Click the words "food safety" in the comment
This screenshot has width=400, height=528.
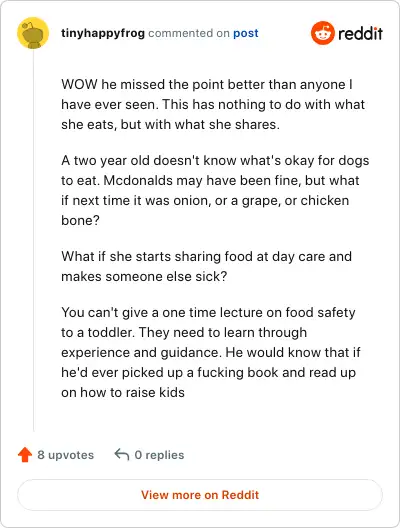click(x=321, y=312)
